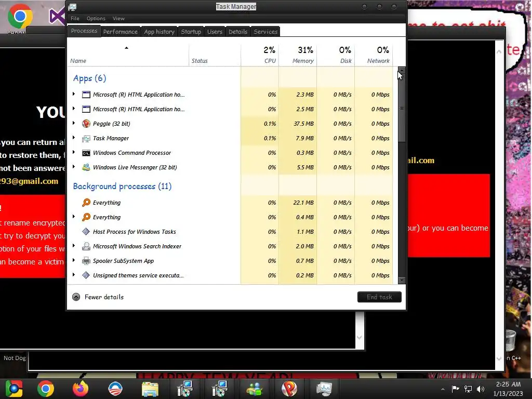Open the File menu
Image resolution: width=532 pixels, height=399 pixels.
click(x=75, y=19)
